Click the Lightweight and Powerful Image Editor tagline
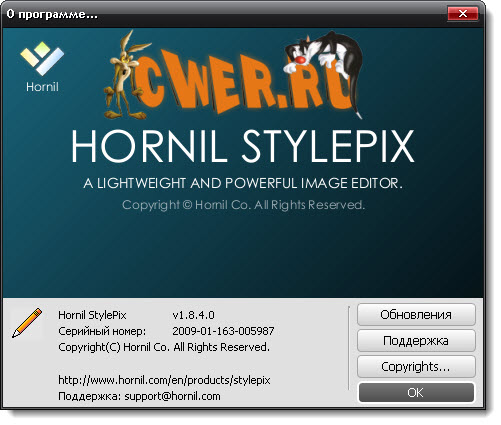 (x=243, y=183)
